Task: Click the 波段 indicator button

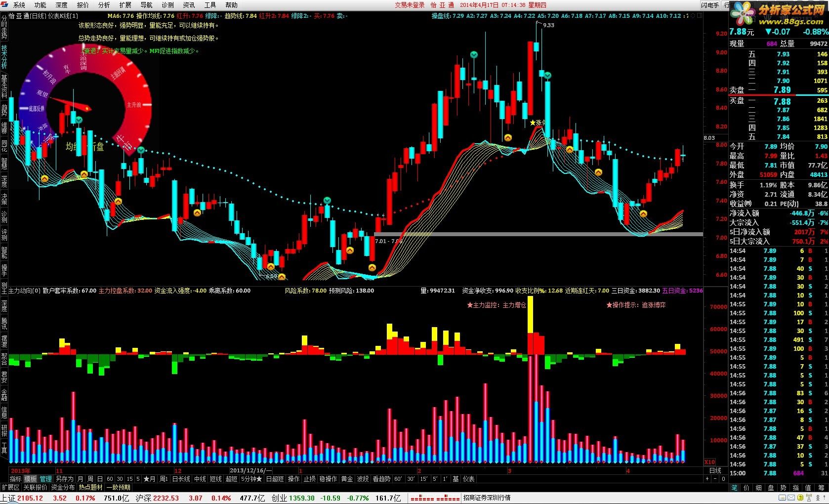Action: click(363, 479)
